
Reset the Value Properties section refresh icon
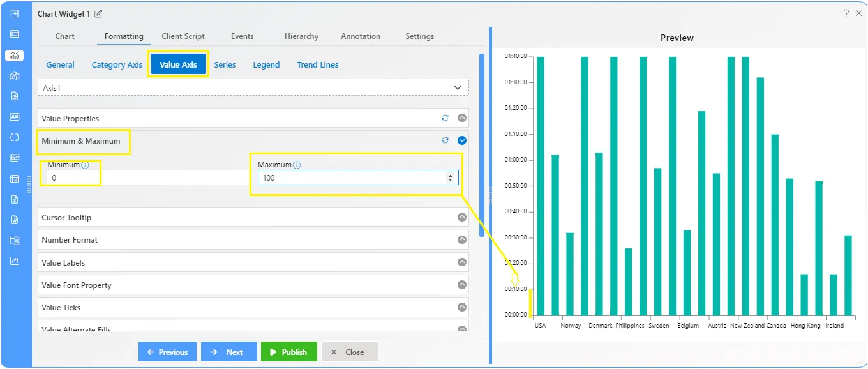(445, 118)
